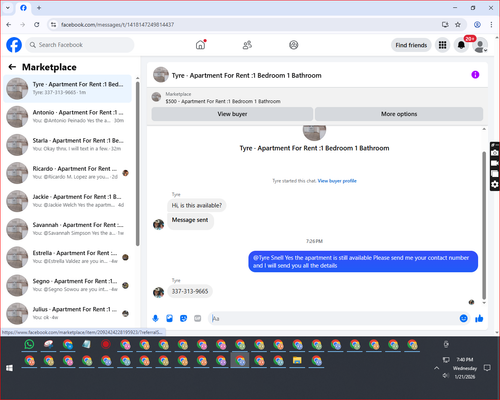The image size is (500, 400).
Task: Focus the Search Facebook field
Action: point(80,45)
